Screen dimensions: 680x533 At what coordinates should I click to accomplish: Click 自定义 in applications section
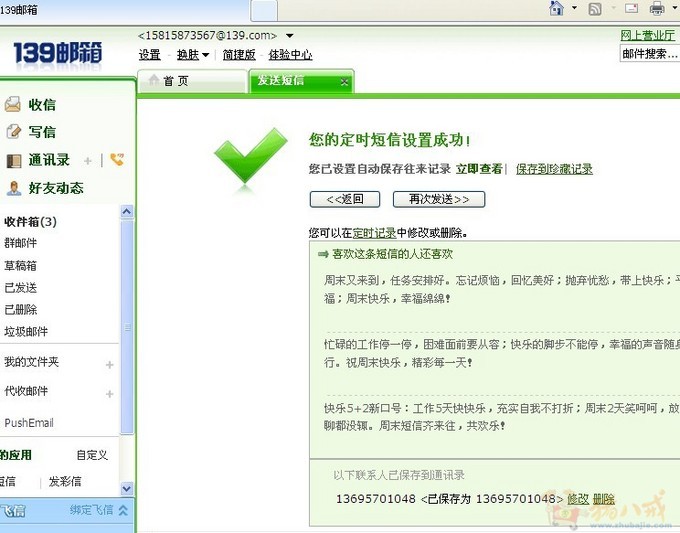(92, 455)
